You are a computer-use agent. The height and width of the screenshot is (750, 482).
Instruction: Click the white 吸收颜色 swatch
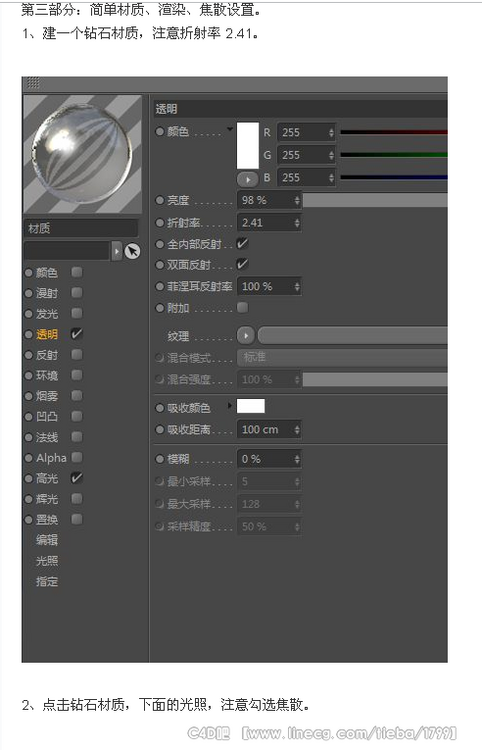(251, 406)
